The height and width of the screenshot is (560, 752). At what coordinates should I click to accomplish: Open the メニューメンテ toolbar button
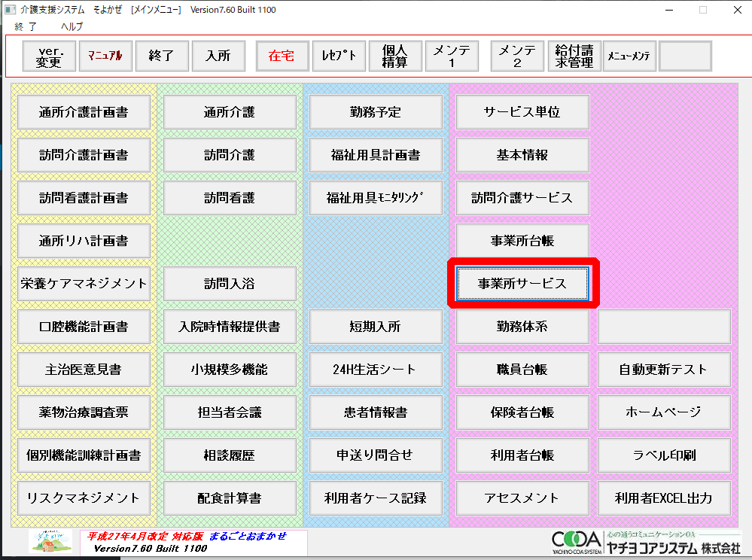pos(629,56)
